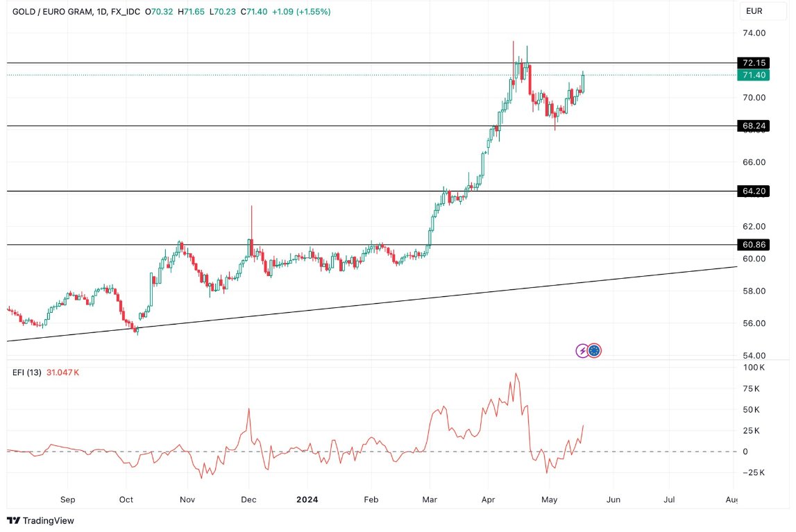The height and width of the screenshot is (532, 796).
Task: Click the 68.24 support level label
Action: click(x=754, y=126)
